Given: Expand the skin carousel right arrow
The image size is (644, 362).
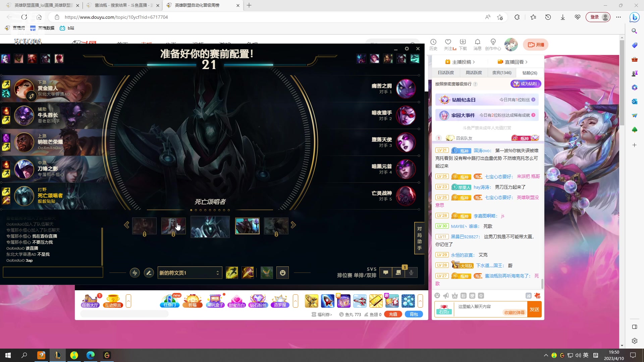Looking at the screenshot, I should [x=293, y=225].
